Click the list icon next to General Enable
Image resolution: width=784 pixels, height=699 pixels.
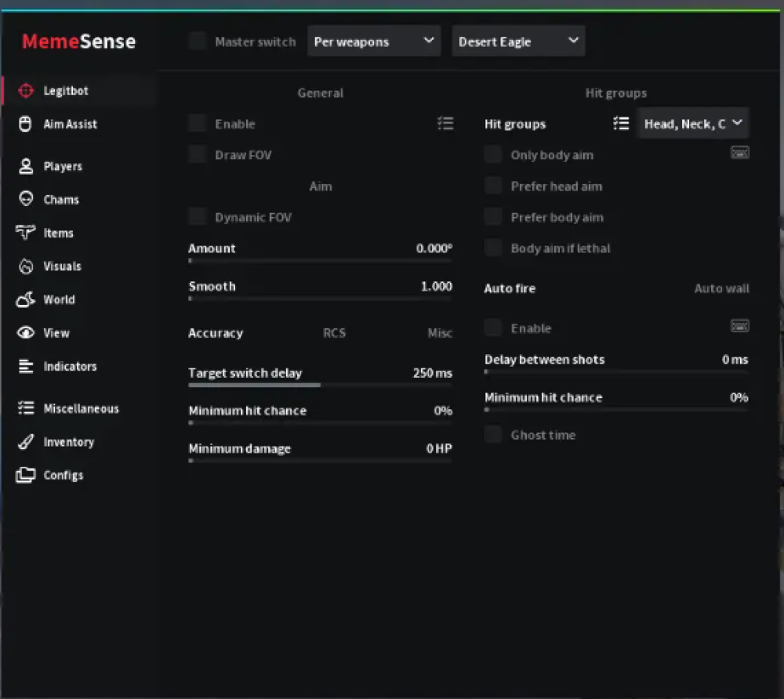click(x=445, y=123)
